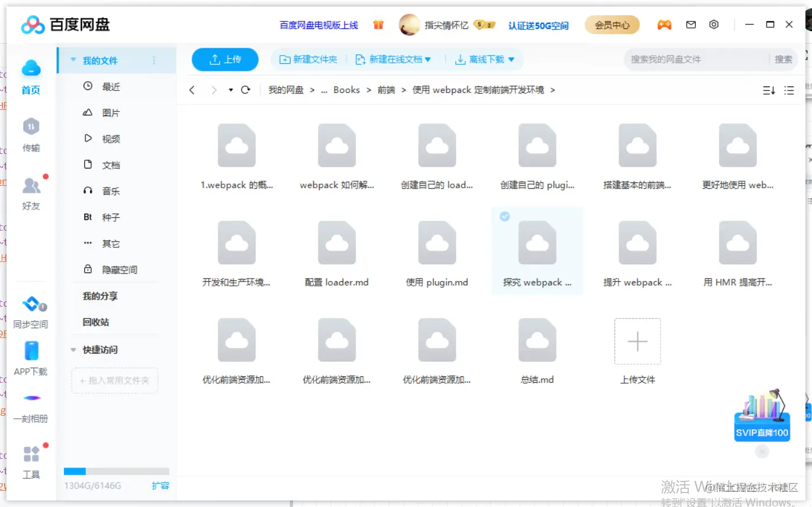Open the 传输 transfer panel
Screen dimensions: 812x507
point(31,135)
